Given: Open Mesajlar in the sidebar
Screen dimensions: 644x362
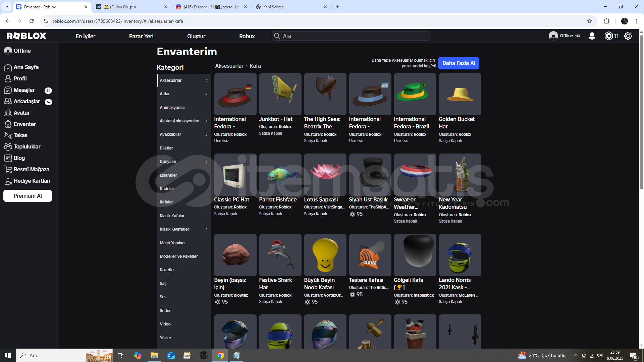Looking at the screenshot, I should pos(24,90).
